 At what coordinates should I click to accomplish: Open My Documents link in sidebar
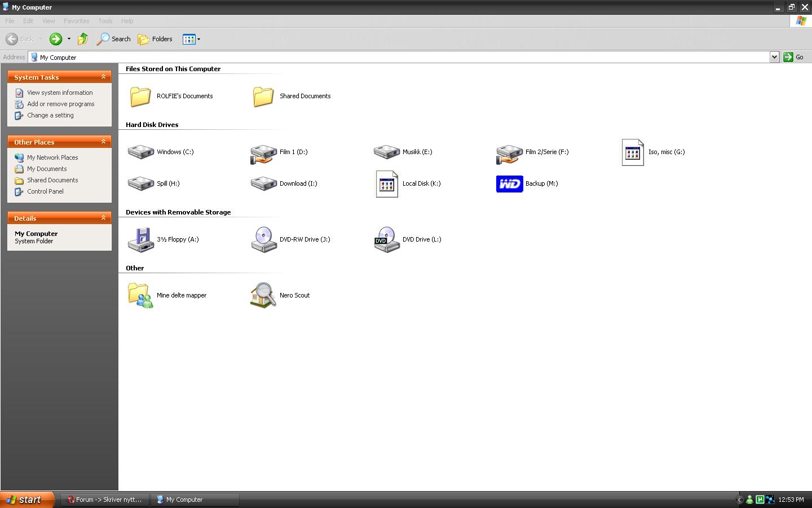click(x=47, y=169)
